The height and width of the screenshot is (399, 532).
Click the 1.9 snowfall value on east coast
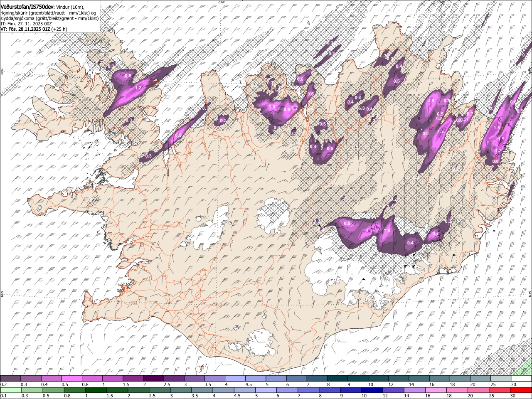point(501,139)
